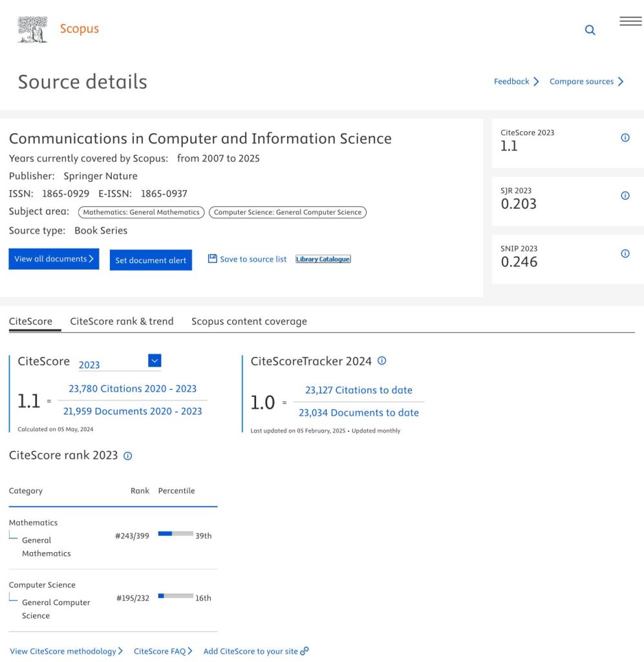Open 23,780 Citations 2020 - 2023 link
Image resolution: width=644 pixels, height=662 pixels.
tap(133, 389)
